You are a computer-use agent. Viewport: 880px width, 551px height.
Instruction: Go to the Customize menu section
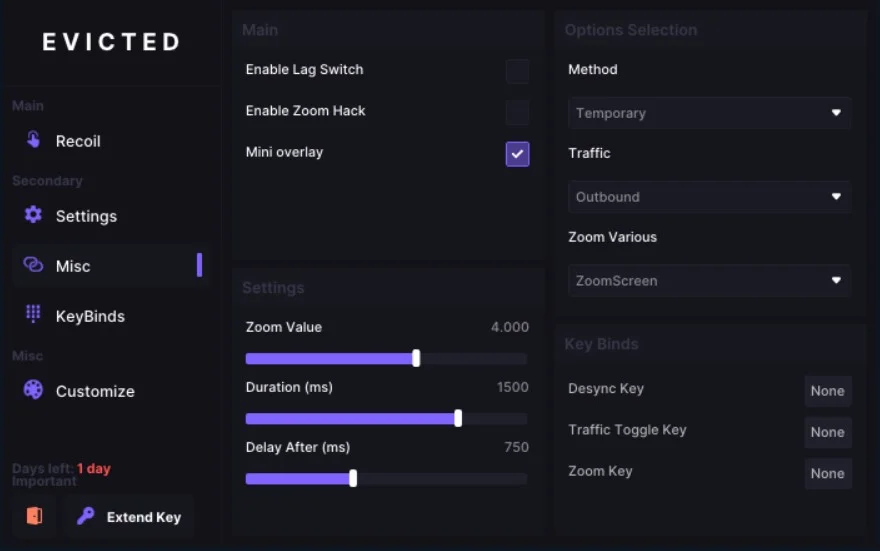[x=95, y=391]
